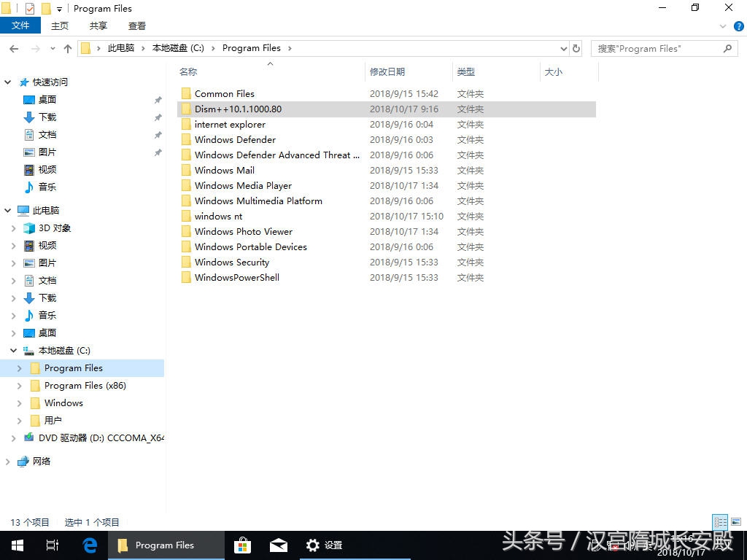
Task: Select Windows folder in navigation tree
Action: pos(63,403)
